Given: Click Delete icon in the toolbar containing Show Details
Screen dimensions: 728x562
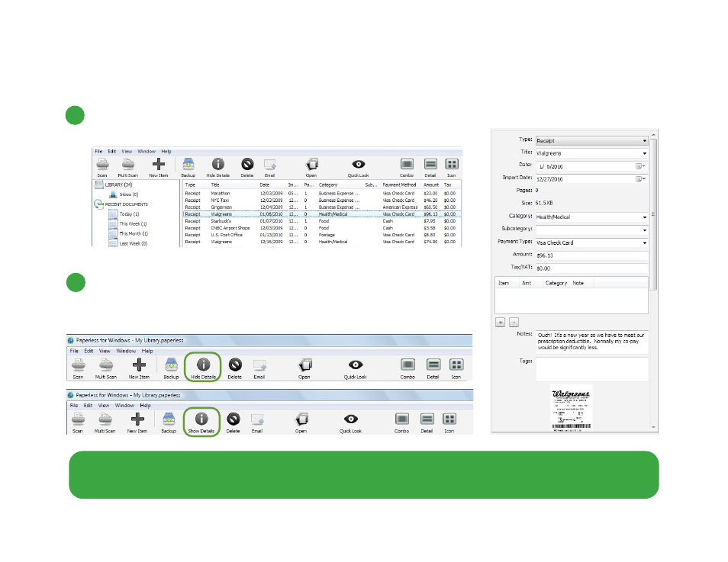Looking at the screenshot, I should click(x=233, y=419).
